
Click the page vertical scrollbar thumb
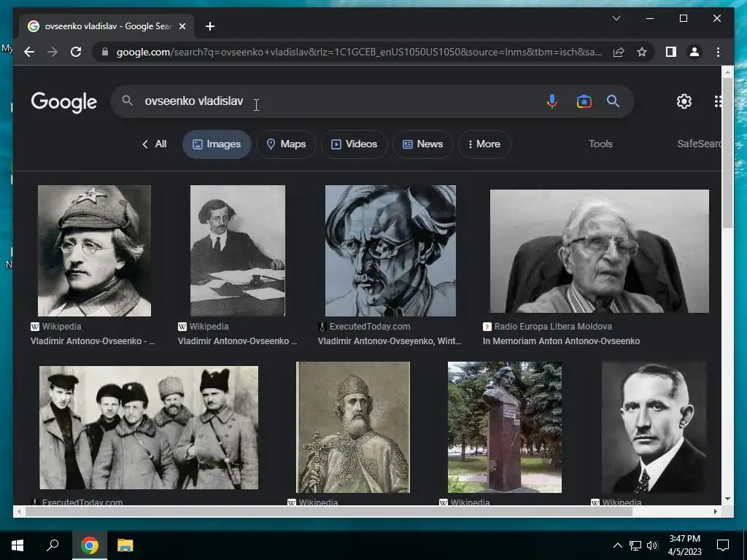pyautogui.click(x=727, y=152)
